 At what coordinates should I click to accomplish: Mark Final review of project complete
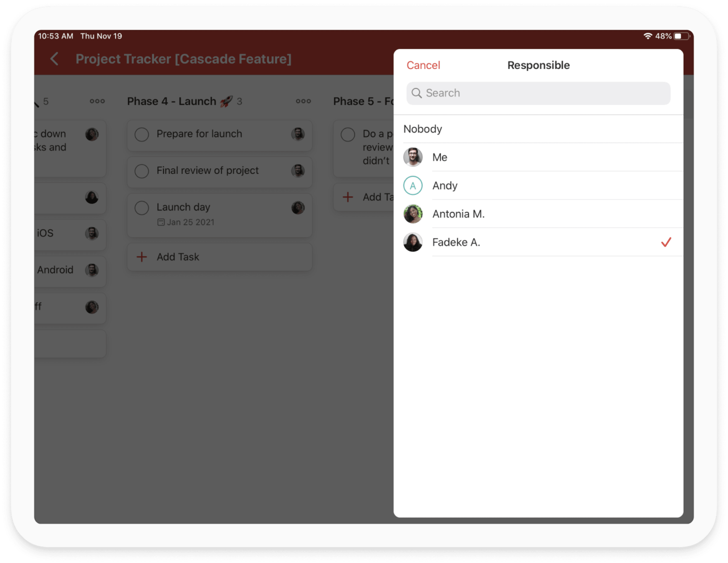pyautogui.click(x=142, y=171)
